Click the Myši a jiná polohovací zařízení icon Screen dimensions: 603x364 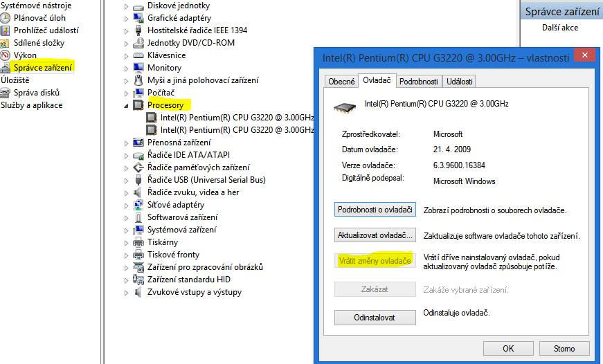(x=138, y=80)
